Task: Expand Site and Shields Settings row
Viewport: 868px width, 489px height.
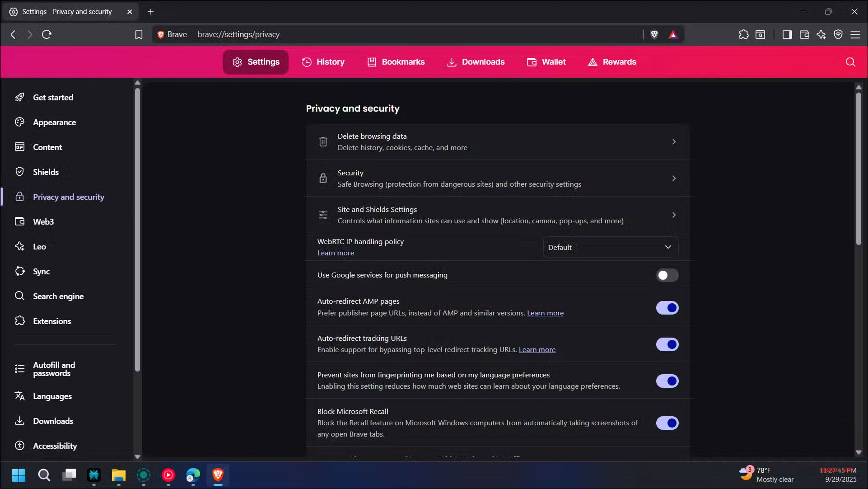Action: click(x=673, y=215)
